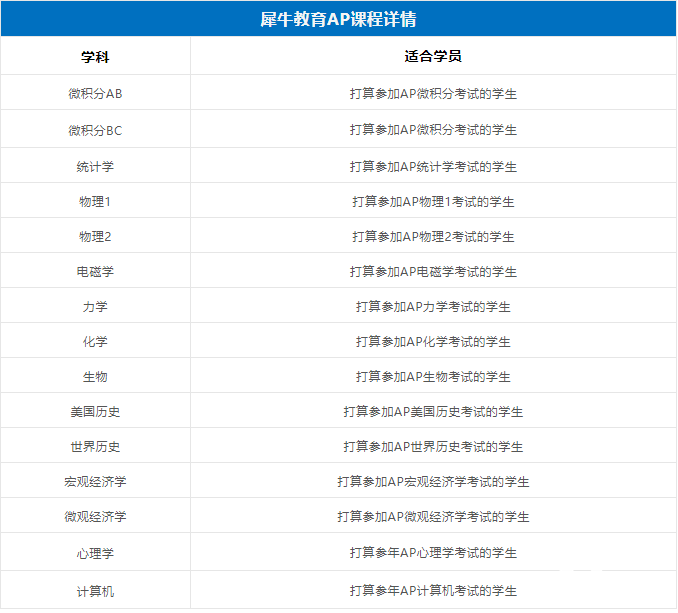Select the 微观经济学 subject cell
This screenshot has height=613, width=678.
(x=95, y=517)
